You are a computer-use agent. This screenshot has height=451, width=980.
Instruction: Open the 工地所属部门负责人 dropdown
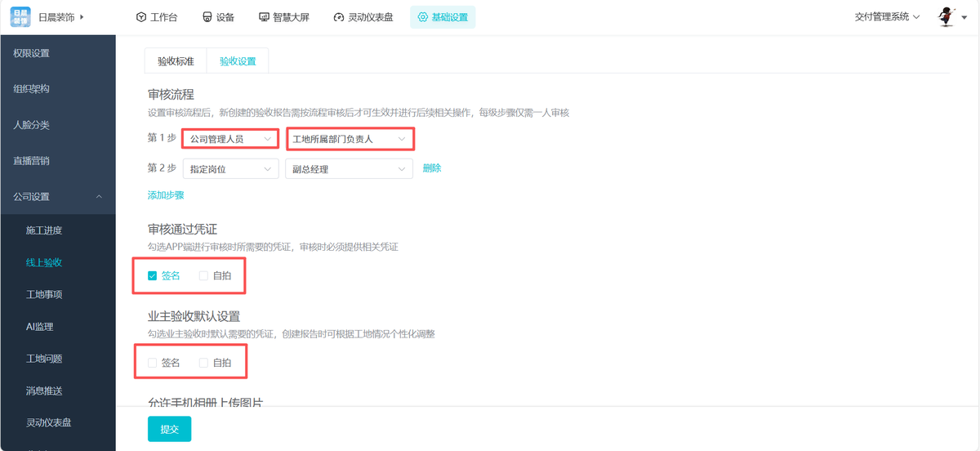pos(349,139)
